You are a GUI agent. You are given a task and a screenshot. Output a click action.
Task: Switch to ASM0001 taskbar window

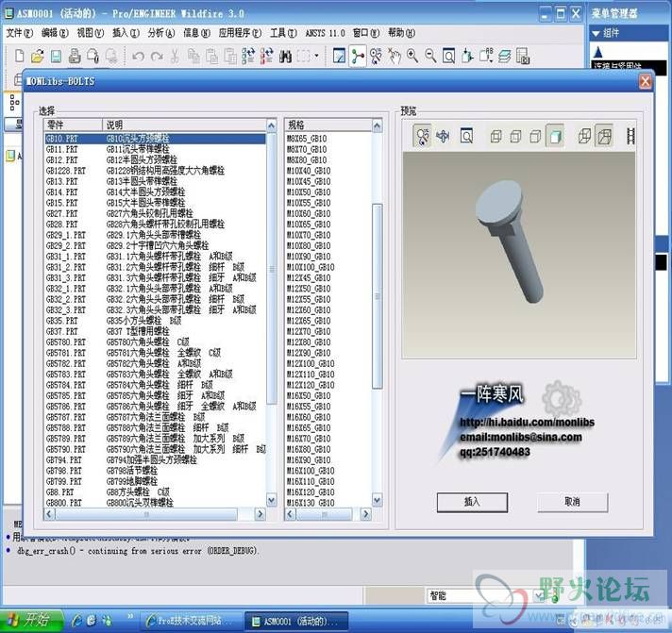(x=295, y=621)
